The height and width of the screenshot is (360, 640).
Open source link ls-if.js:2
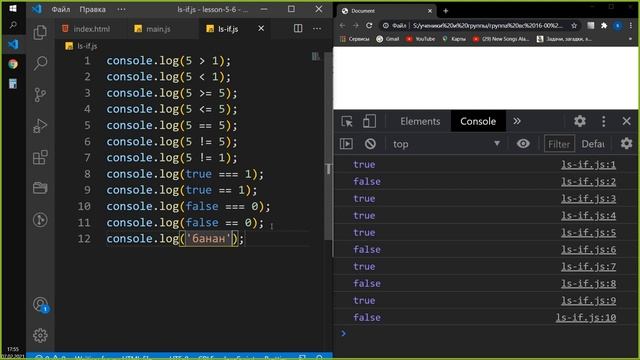click(x=588, y=182)
